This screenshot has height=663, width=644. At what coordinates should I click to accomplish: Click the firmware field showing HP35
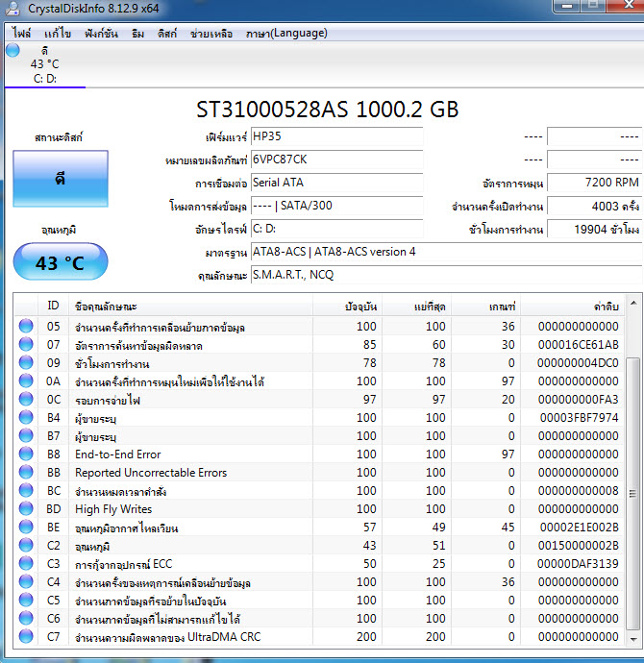point(335,136)
